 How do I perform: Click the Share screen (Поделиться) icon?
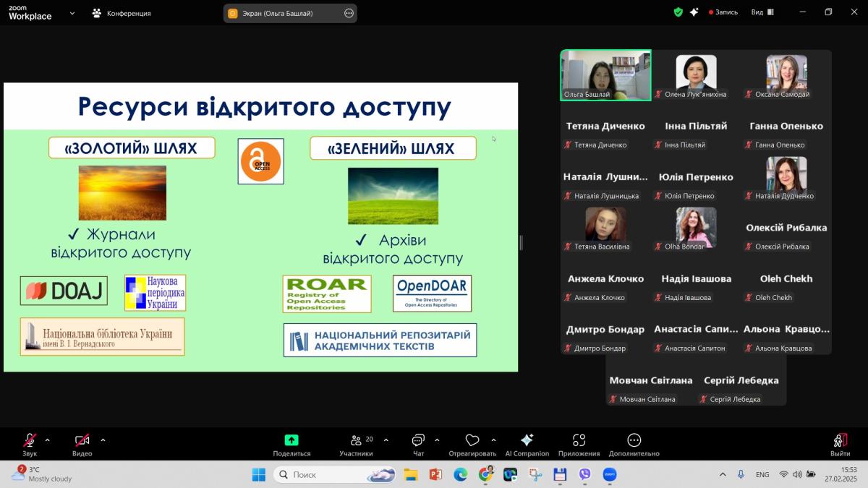[x=292, y=440]
